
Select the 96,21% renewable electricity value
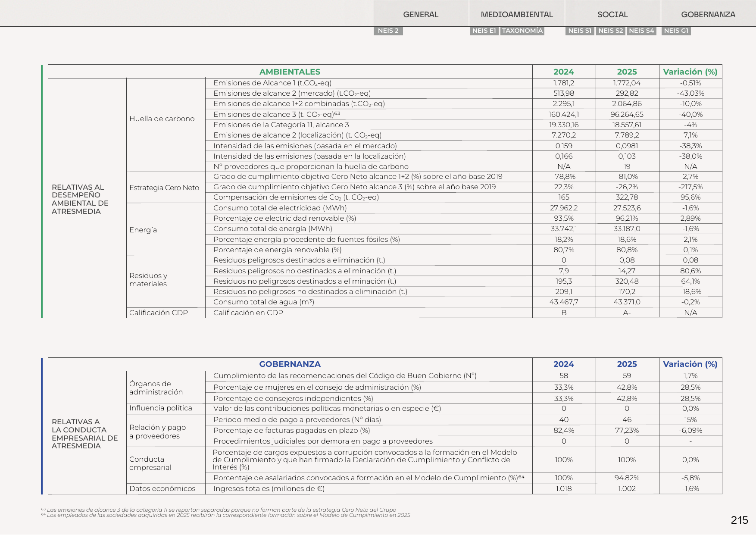click(x=627, y=218)
